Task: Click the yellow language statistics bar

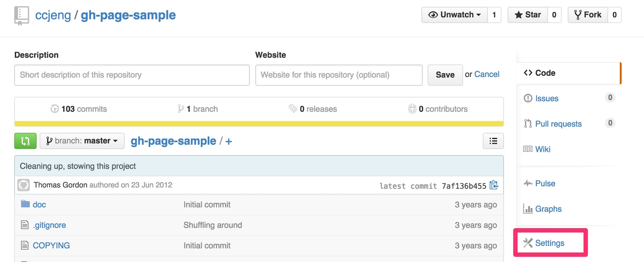Action: coord(259,124)
